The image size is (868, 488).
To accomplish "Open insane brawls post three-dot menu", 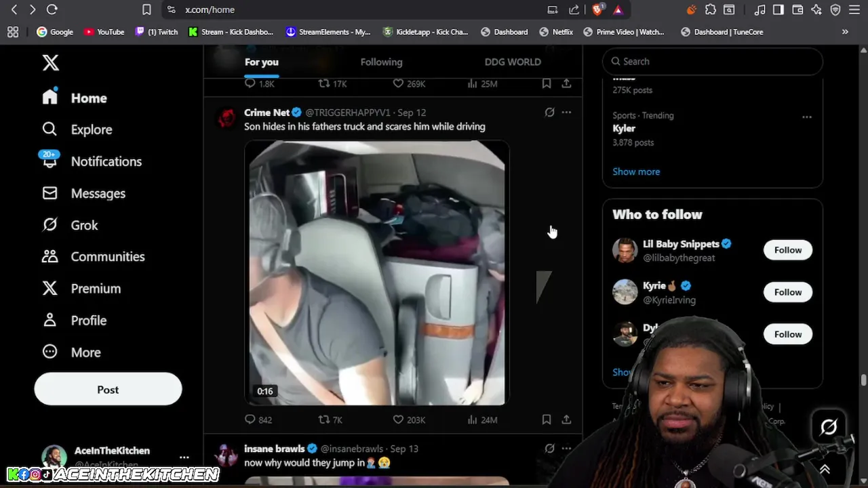I will [566, 449].
